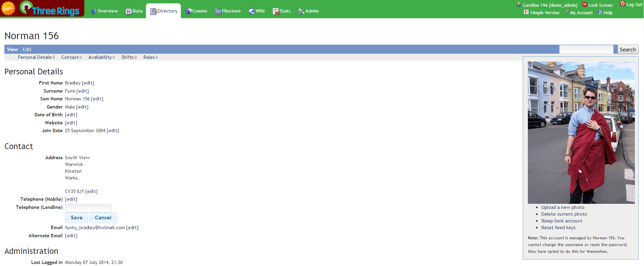Edit the Join Date

tap(113, 130)
